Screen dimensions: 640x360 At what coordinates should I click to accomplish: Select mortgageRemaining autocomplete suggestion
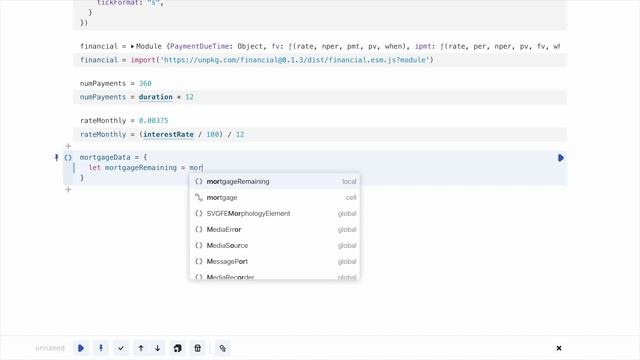coord(275,181)
